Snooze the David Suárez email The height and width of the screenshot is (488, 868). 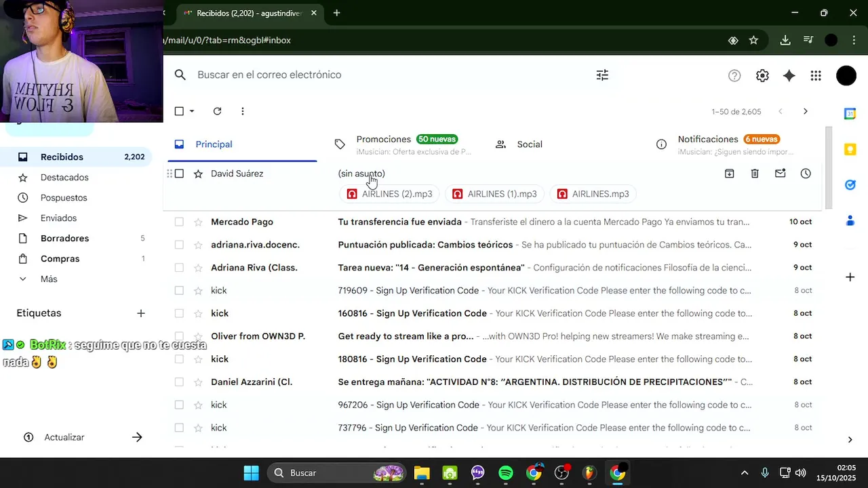click(x=806, y=174)
